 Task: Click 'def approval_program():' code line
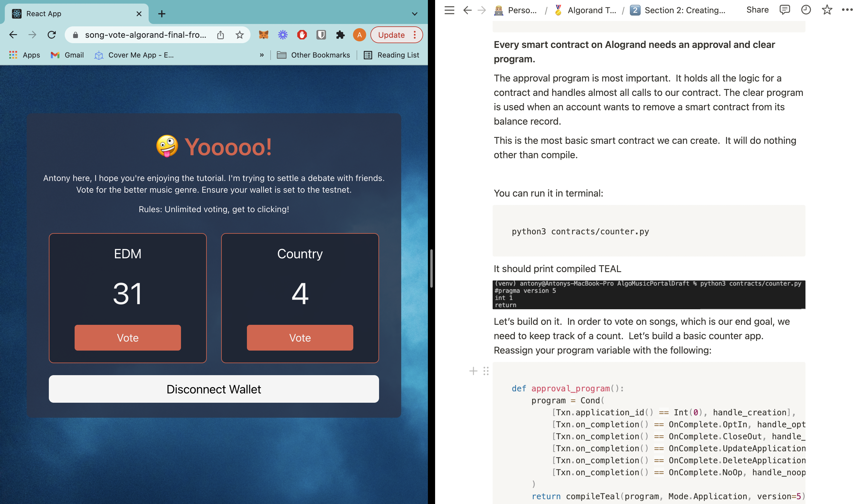(568, 388)
